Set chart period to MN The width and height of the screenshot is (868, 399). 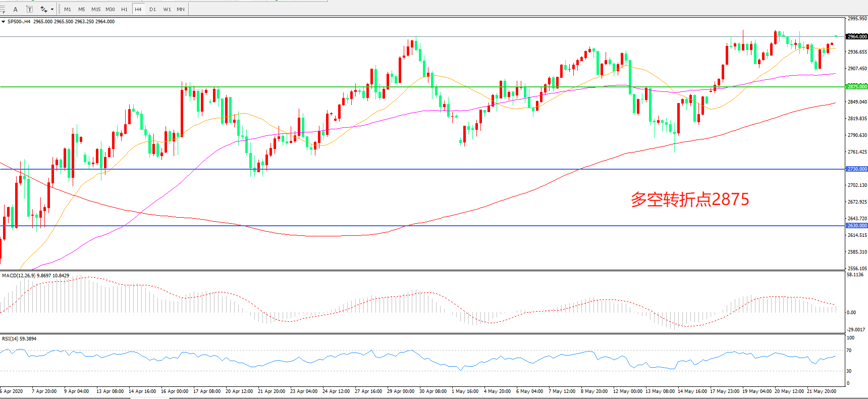[x=181, y=9]
